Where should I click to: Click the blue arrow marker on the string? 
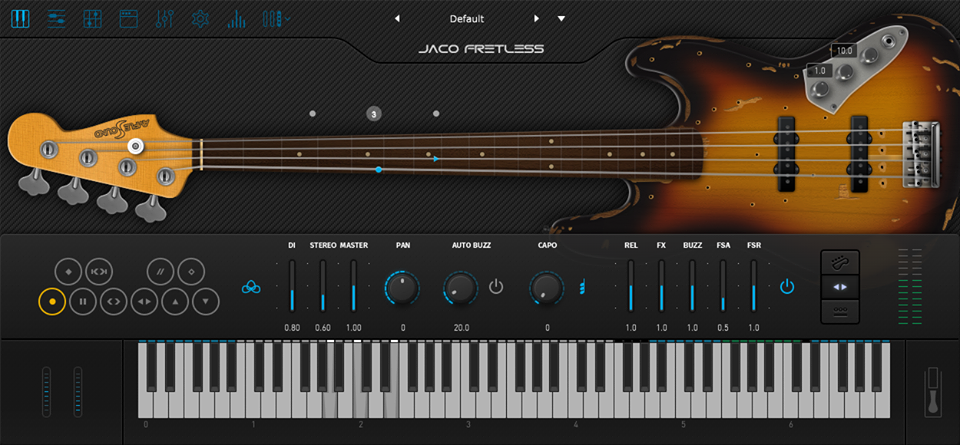[436, 159]
